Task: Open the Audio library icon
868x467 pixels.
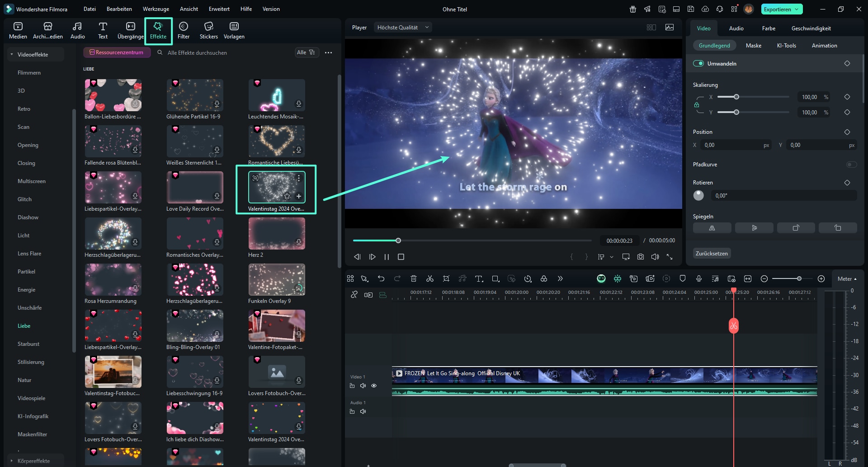Action: click(x=77, y=26)
